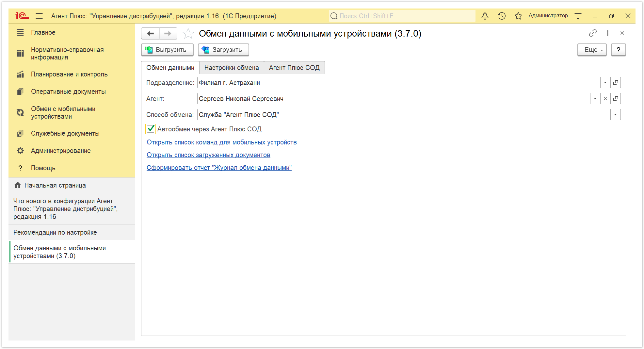This screenshot has height=349, width=644.
Task: Click the Помощь question mark icon
Action: point(20,168)
